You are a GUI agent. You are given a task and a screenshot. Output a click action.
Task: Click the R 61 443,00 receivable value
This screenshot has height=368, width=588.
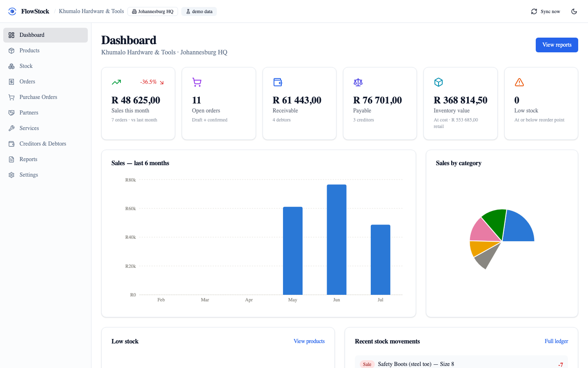coord(297,100)
